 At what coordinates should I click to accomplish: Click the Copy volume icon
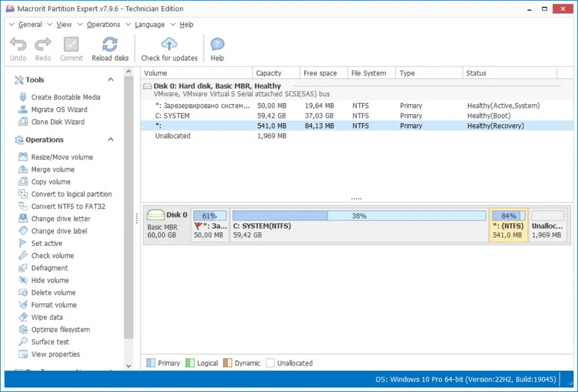[x=23, y=182]
